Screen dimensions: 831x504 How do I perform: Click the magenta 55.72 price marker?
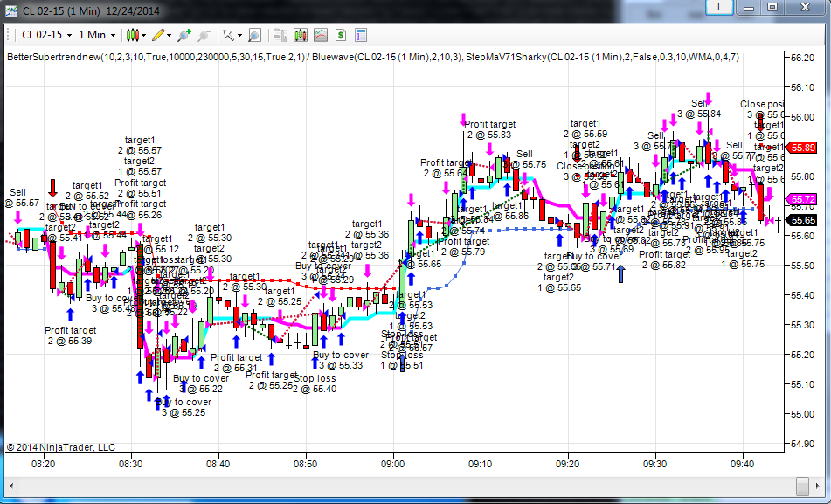point(802,199)
